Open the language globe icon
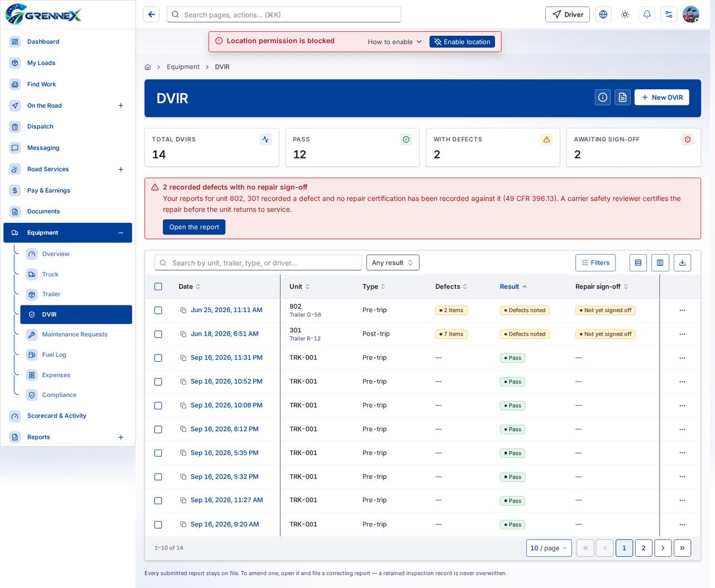The image size is (715, 588). (603, 15)
